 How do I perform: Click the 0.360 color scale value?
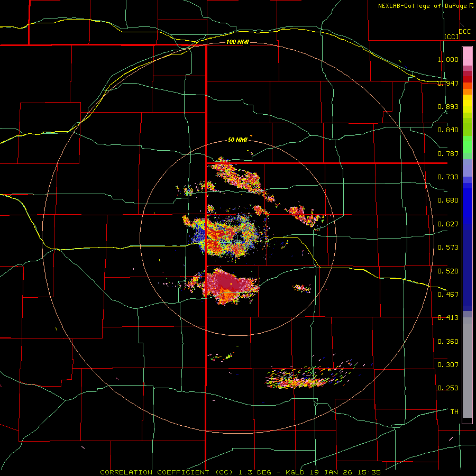pyautogui.click(x=448, y=342)
